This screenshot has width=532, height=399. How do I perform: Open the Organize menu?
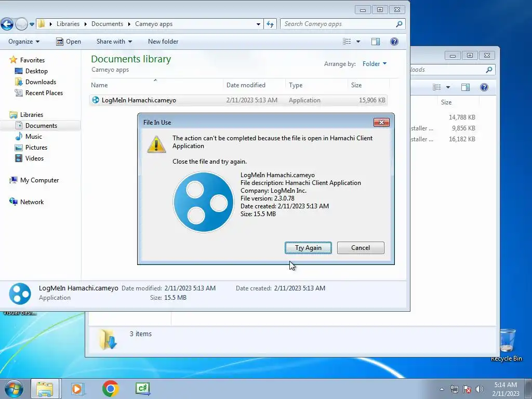pos(24,42)
